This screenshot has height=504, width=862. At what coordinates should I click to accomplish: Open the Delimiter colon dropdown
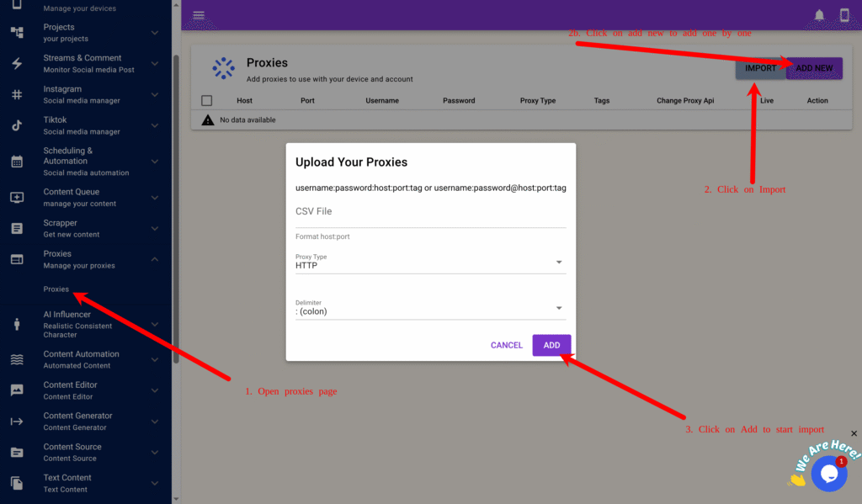(x=430, y=310)
